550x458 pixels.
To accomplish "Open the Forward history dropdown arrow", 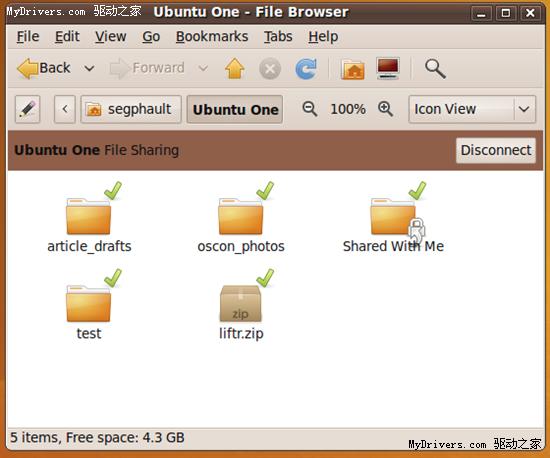I will point(203,68).
